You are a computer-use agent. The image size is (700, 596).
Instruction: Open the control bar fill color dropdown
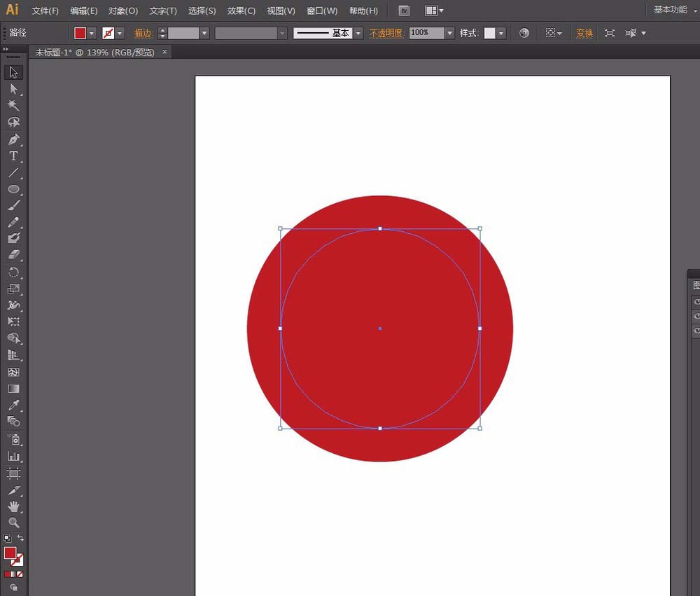click(92, 33)
